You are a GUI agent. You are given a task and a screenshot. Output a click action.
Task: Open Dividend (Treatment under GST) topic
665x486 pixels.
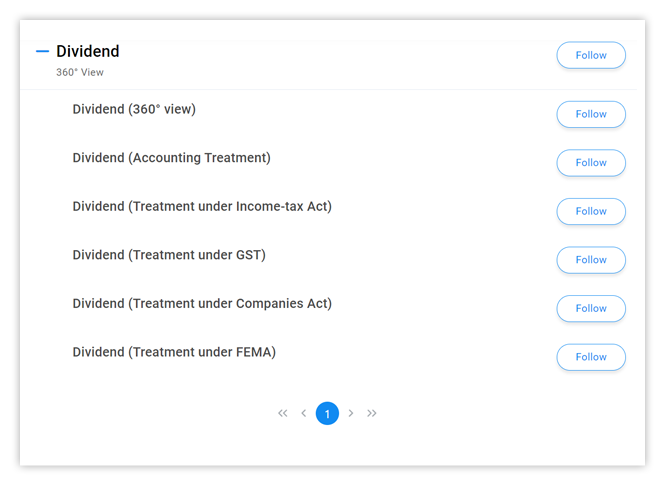[x=169, y=255]
